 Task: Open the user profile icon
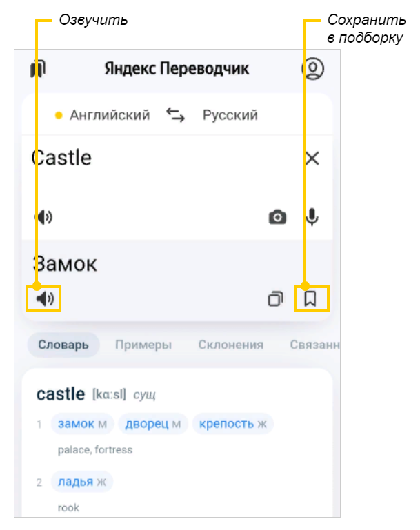point(312,69)
